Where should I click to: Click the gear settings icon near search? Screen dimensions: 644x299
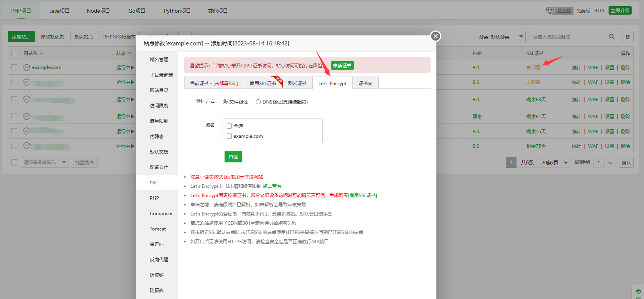[x=627, y=37]
